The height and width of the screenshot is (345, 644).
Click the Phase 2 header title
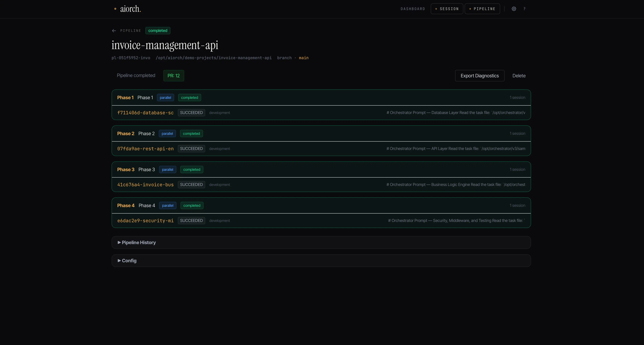click(126, 134)
